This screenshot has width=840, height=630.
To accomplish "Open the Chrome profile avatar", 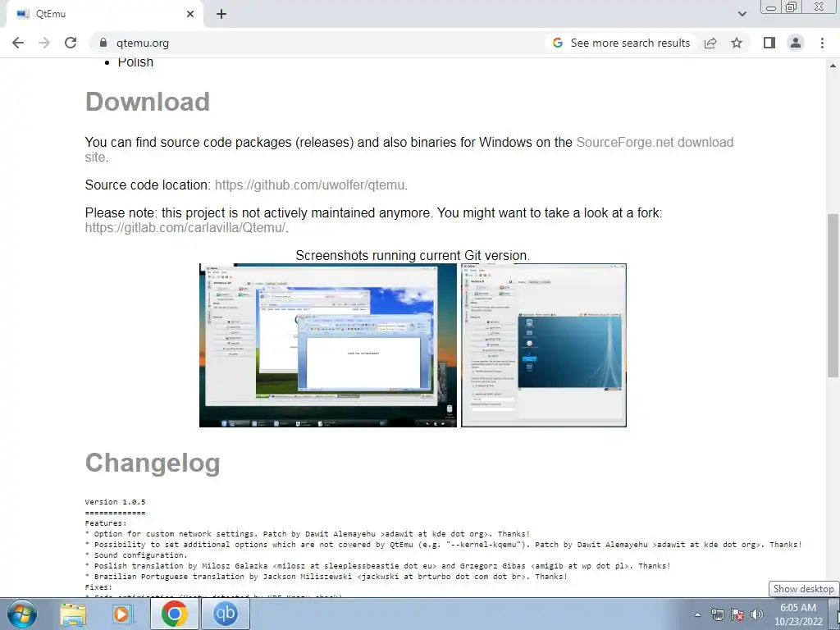I will click(x=796, y=43).
